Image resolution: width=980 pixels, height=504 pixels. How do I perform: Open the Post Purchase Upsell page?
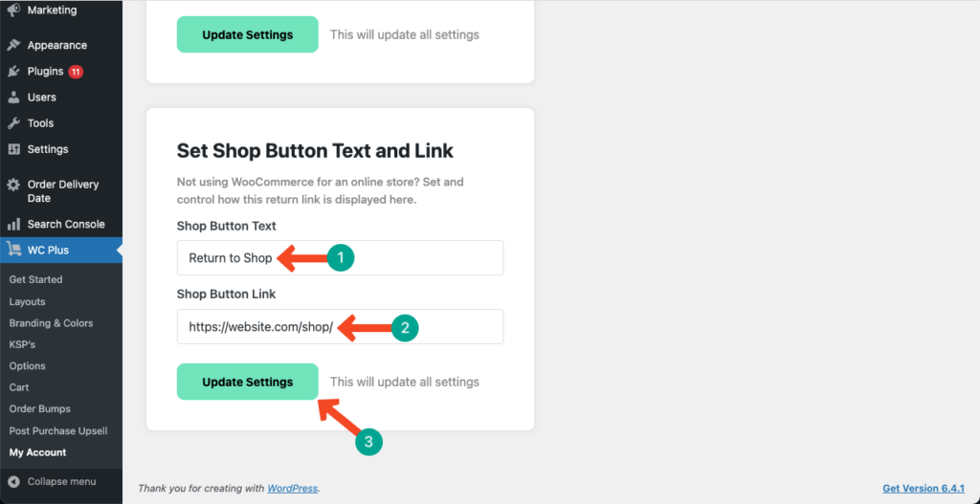(x=58, y=431)
